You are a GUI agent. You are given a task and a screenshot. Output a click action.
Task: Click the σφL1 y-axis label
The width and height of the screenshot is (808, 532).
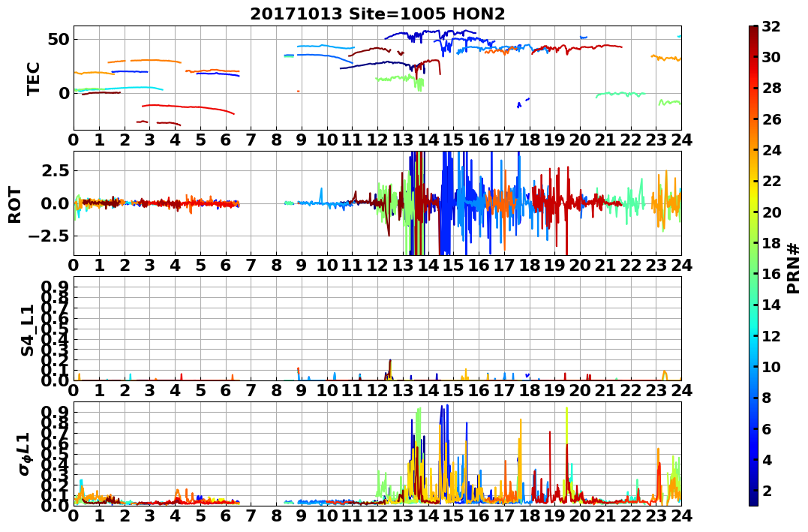click(x=26, y=454)
